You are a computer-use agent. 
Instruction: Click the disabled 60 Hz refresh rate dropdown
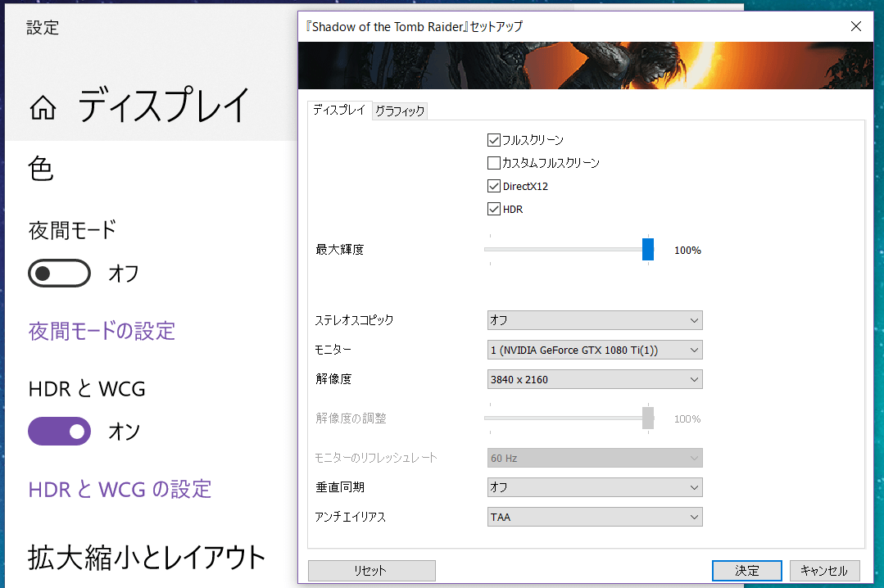click(595, 458)
